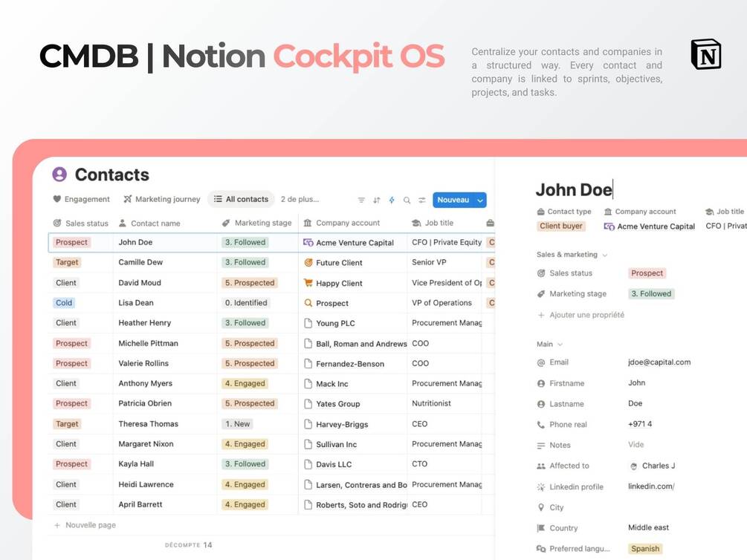This screenshot has height=560, width=747.
Task: Click the Client buyer tag
Action: (561, 227)
